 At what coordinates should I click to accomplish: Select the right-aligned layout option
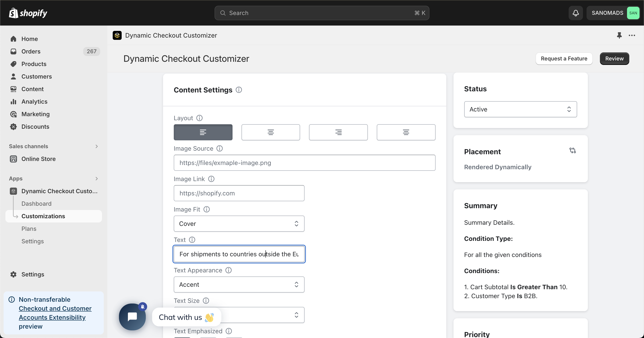coord(338,132)
